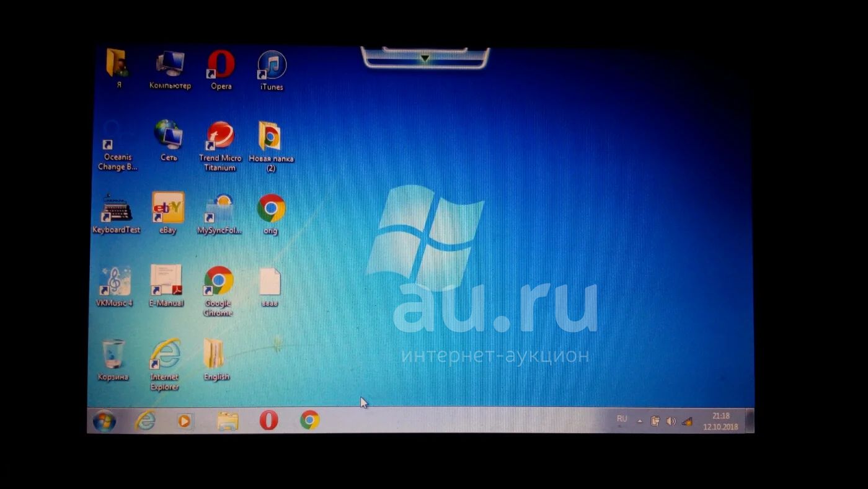This screenshot has height=489, width=868.
Task: Open the Корзина recycle bin
Action: tap(113, 354)
